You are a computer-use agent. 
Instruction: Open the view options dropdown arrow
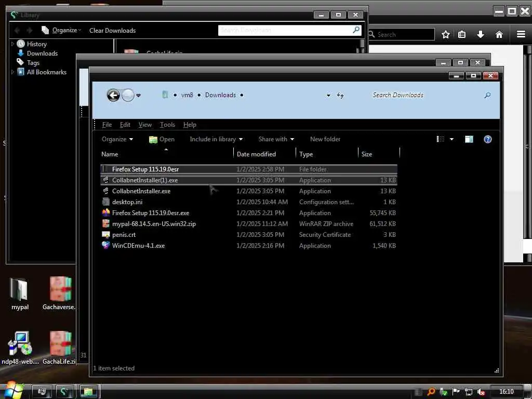tap(451, 139)
